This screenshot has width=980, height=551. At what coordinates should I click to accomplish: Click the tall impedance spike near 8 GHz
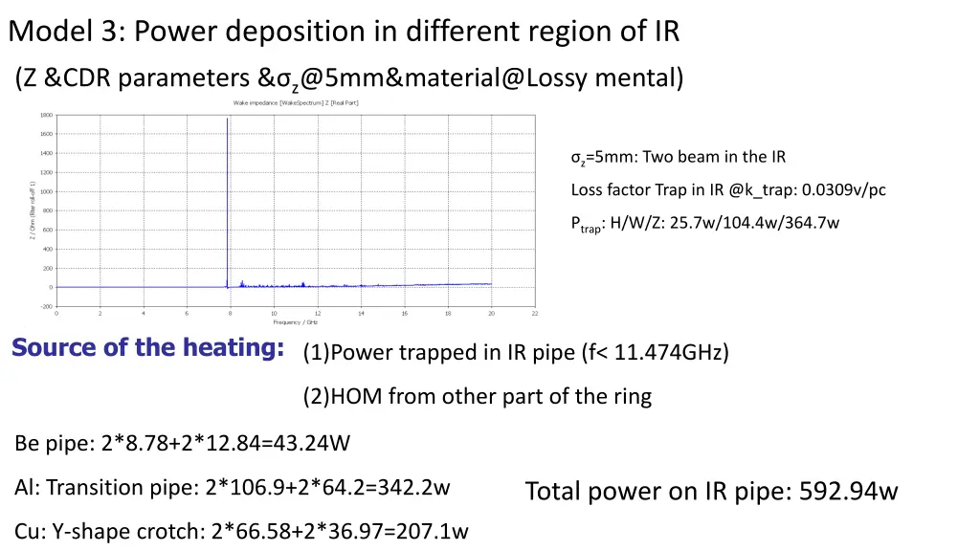click(x=228, y=191)
